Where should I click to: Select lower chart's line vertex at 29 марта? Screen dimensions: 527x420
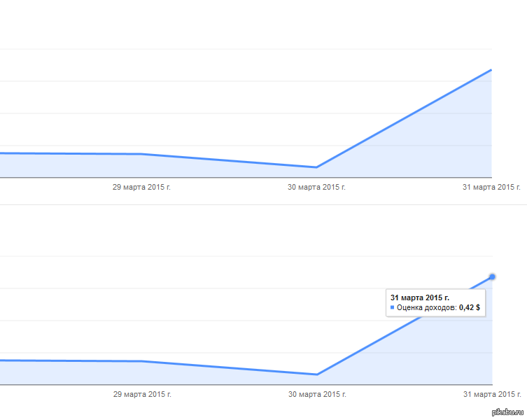142,361
